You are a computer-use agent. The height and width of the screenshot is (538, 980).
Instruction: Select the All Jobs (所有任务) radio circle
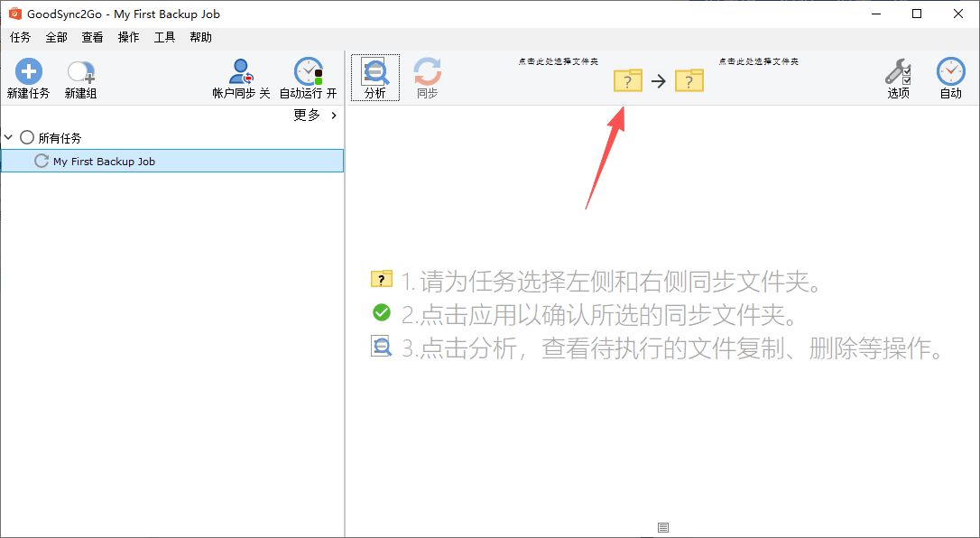tap(27, 137)
